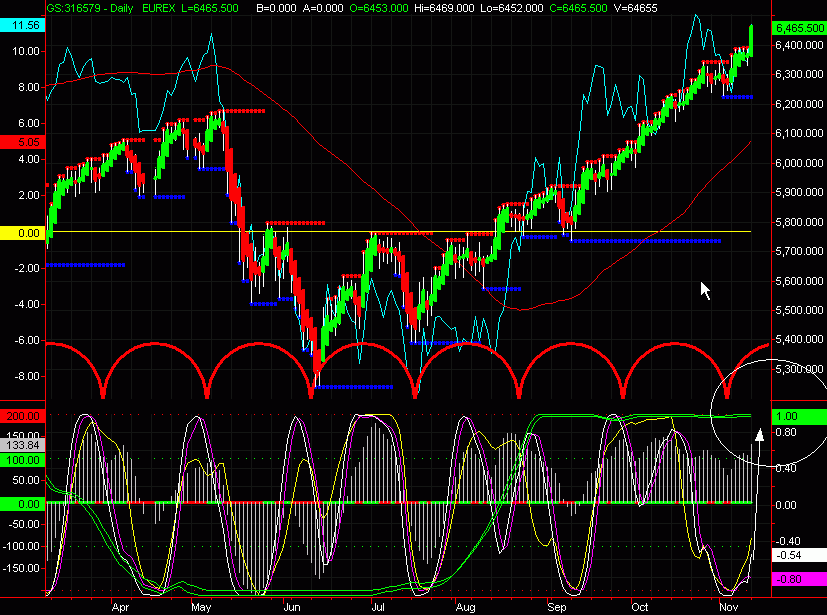
Task: Click the green 100.00 level marker
Action: [x=23, y=460]
